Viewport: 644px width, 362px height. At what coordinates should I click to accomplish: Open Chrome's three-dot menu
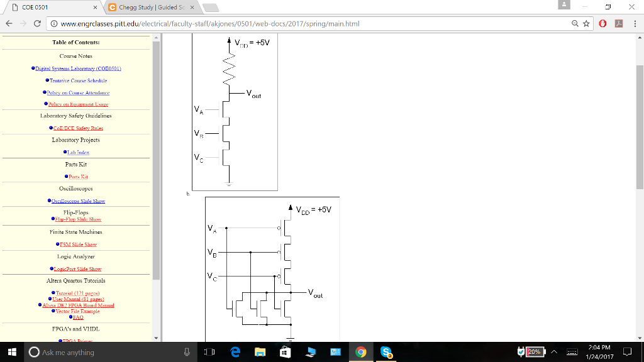coord(635,24)
